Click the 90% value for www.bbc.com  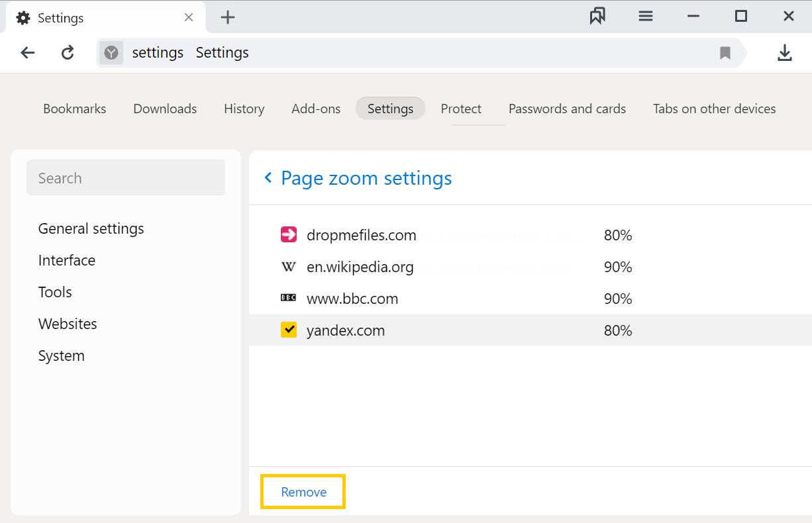[x=618, y=299]
